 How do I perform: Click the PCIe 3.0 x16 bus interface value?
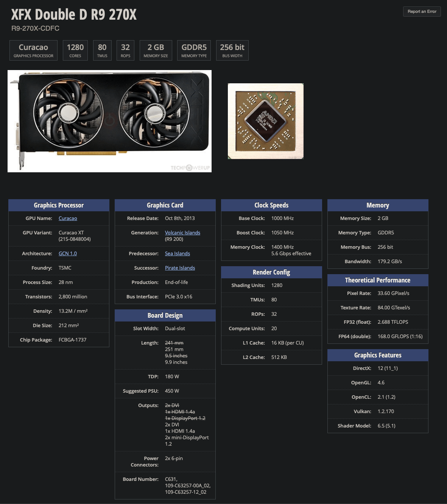pos(179,297)
